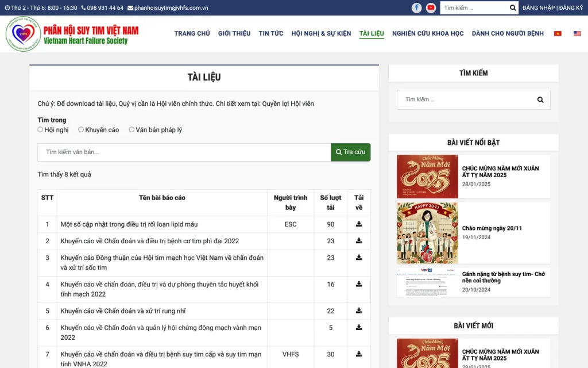Switch language with the Vietnam flag

point(558,33)
